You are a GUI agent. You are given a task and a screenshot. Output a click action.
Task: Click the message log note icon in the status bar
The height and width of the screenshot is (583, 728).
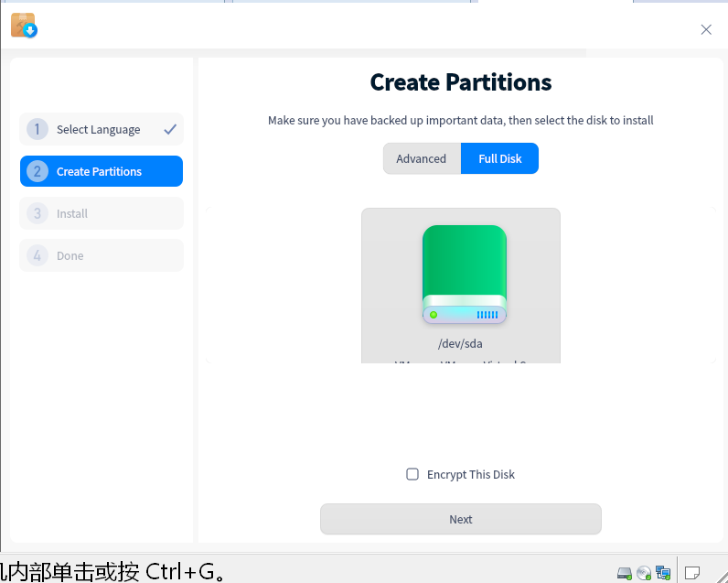coord(692,573)
